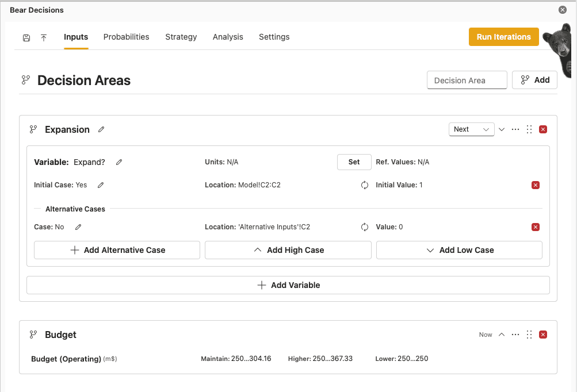Image resolution: width=577 pixels, height=392 pixels.
Task: Expand the Budget section with its chevron
Action: coord(502,335)
